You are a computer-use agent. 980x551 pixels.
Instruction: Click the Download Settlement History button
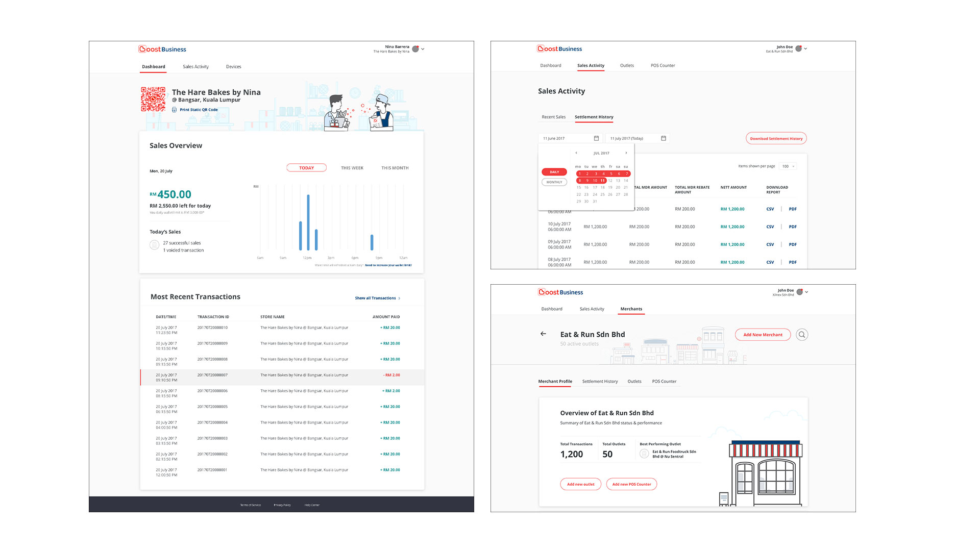(776, 138)
